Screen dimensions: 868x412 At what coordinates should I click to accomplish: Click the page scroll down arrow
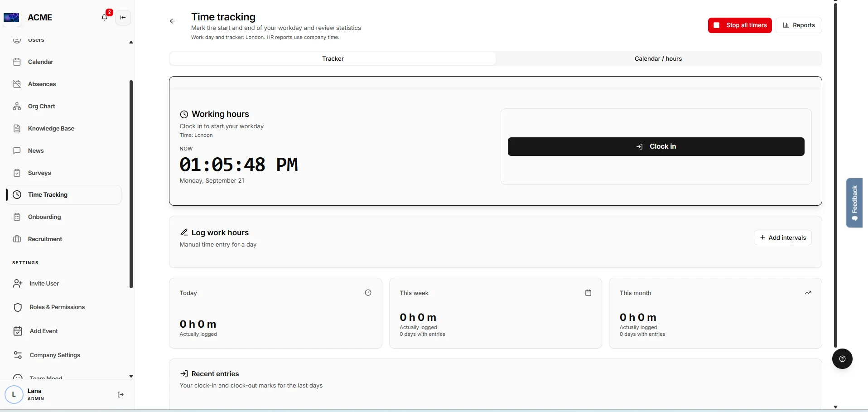tap(836, 407)
